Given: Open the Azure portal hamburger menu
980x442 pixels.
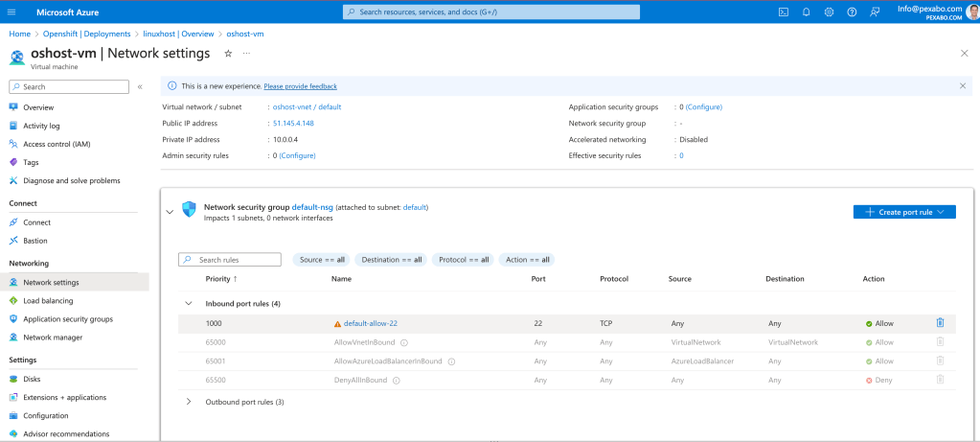Looking at the screenshot, I should (x=11, y=12).
